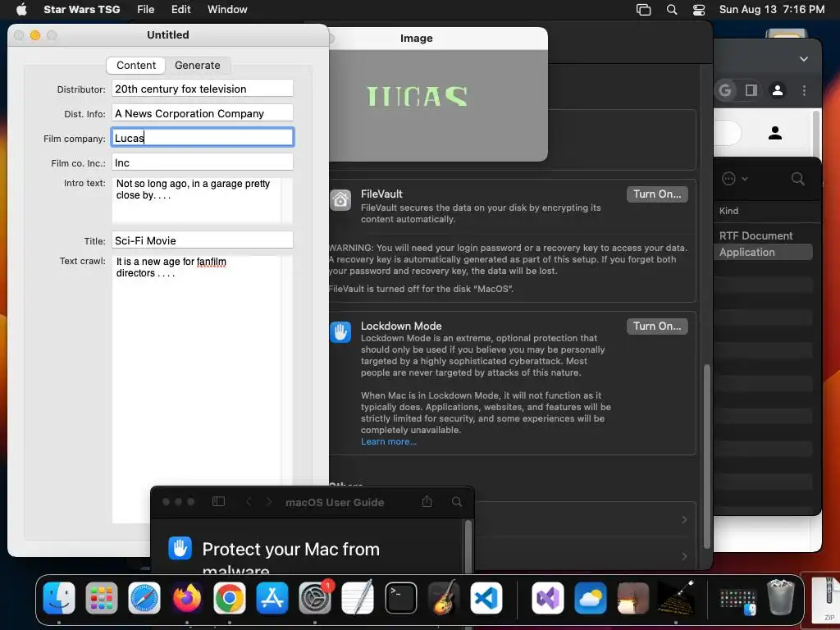Switch to the Generate tab
Screen dimensions: 840x630
tap(197, 66)
